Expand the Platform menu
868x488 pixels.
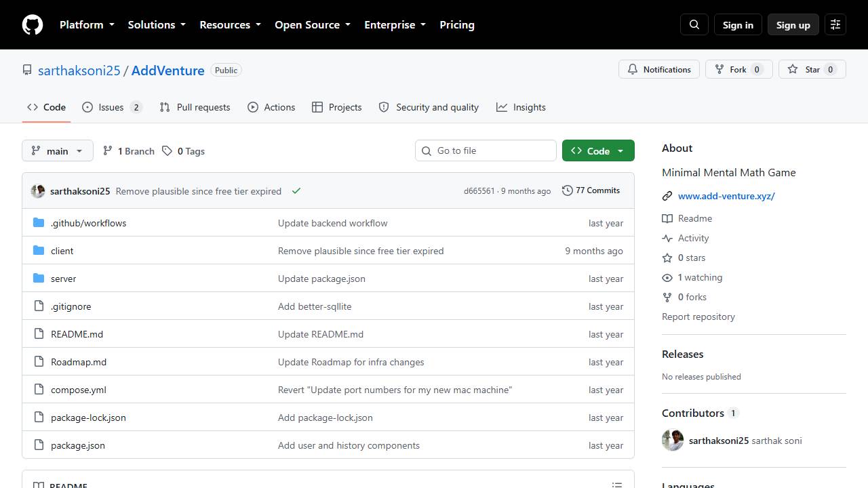click(87, 24)
